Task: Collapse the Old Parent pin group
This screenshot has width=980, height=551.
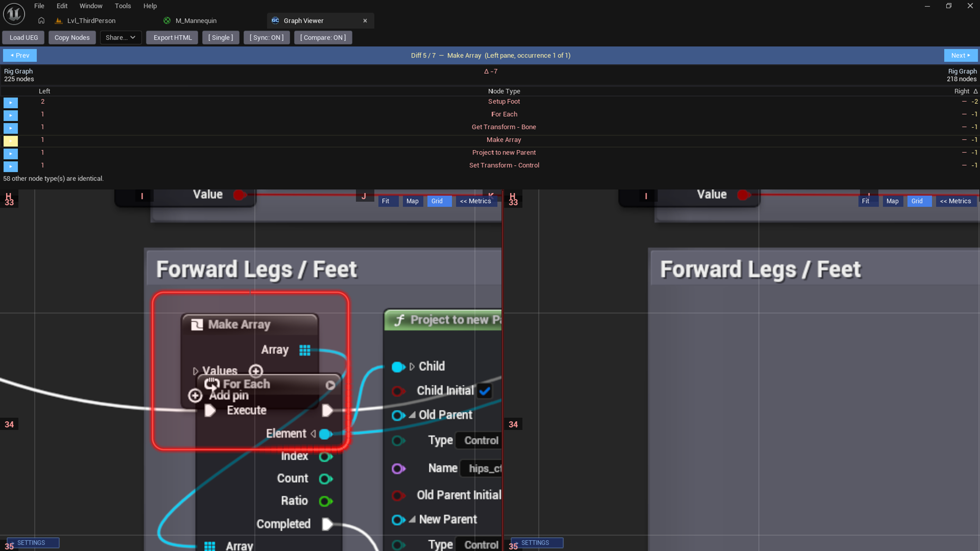Action: 412,415
